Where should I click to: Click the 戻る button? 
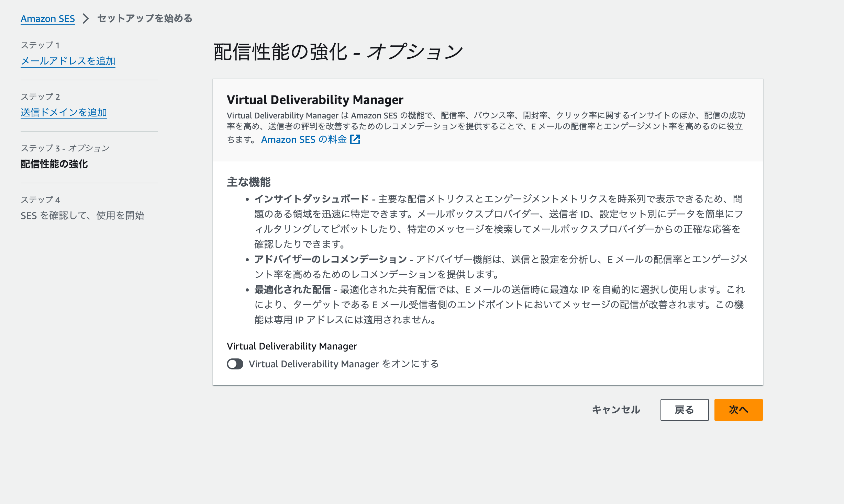pyautogui.click(x=685, y=410)
